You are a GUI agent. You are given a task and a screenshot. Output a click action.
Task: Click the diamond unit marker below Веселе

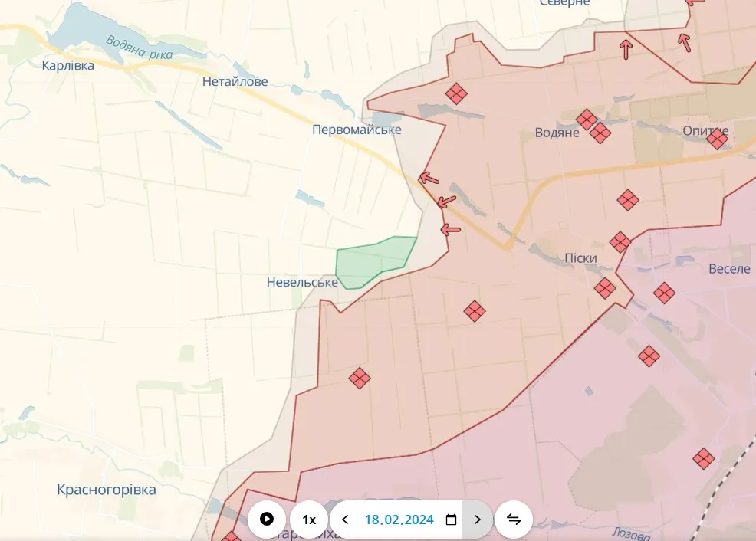pos(664,293)
